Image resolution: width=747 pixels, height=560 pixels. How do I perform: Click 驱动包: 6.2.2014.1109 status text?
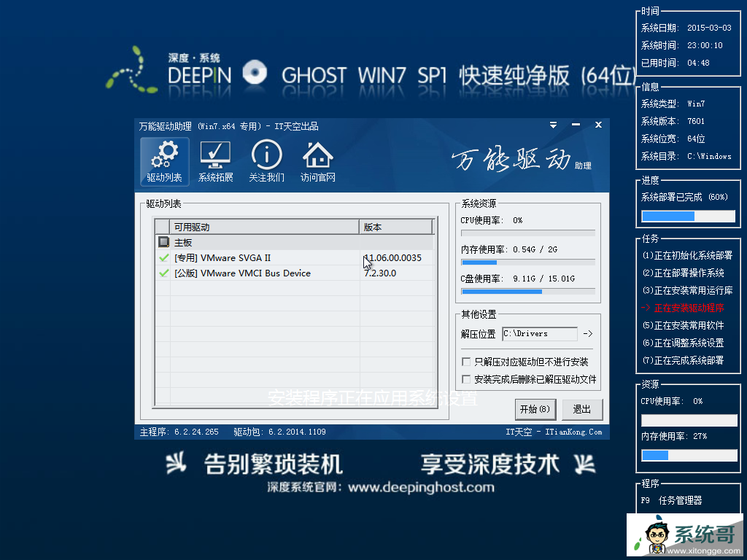click(x=279, y=432)
